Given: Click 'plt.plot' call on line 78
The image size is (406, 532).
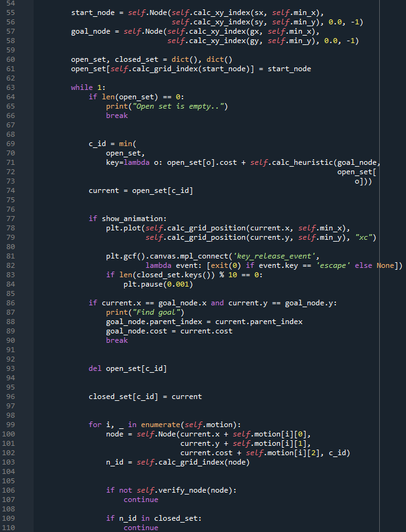Looking at the screenshot, I should pyautogui.click(x=123, y=228).
